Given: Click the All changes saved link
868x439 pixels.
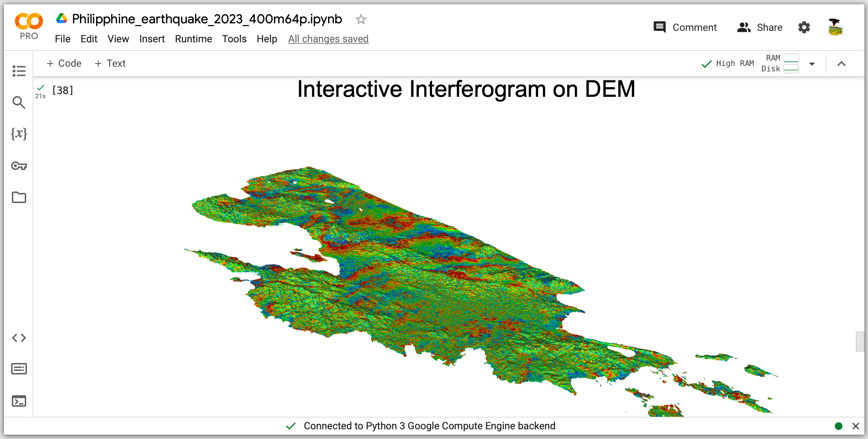Looking at the screenshot, I should click(x=328, y=39).
